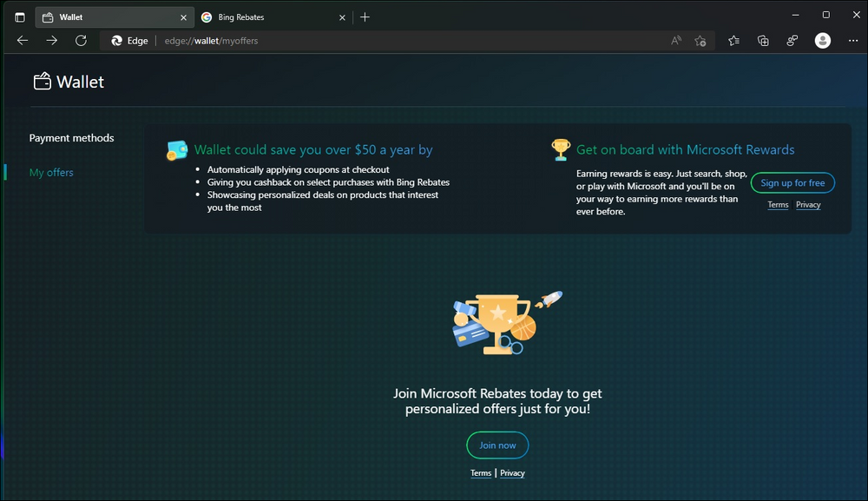Screen dimensions: 868x501
Task: Open the Terms link below Join now
Action: point(480,472)
